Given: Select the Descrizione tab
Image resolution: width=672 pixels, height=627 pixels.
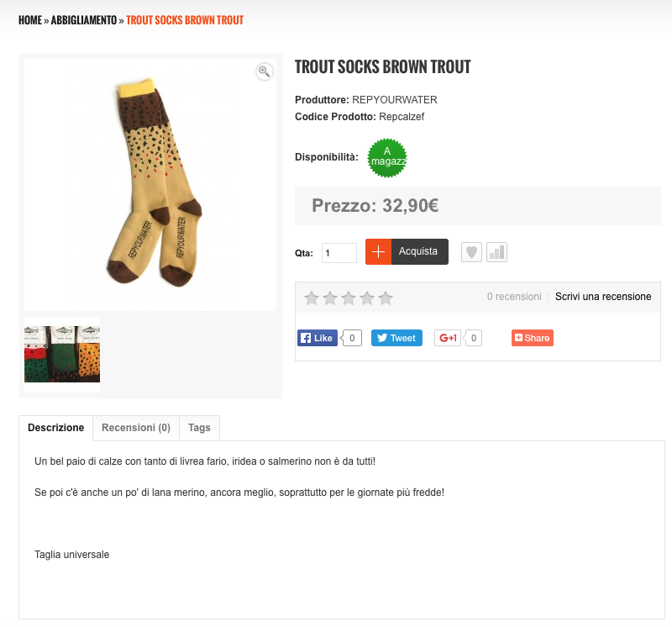Looking at the screenshot, I should [x=55, y=428].
